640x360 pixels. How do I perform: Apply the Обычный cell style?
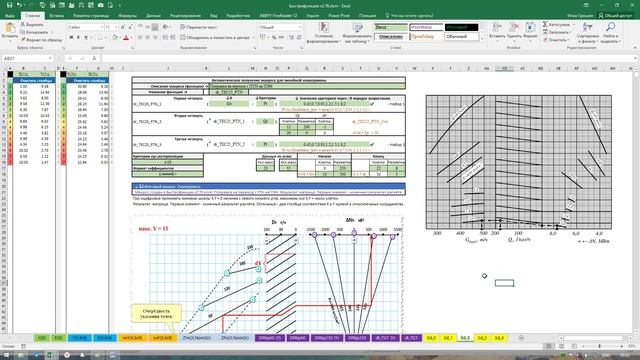(461, 37)
